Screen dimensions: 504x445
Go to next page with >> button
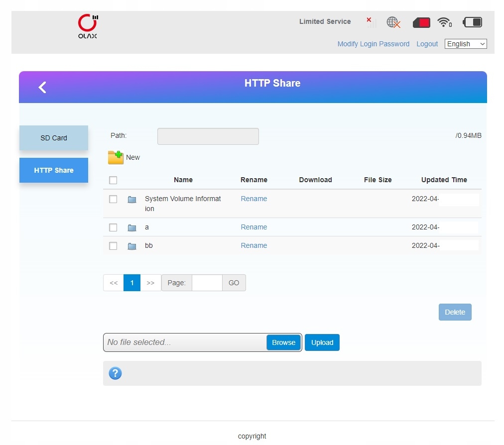[x=150, y=283]
